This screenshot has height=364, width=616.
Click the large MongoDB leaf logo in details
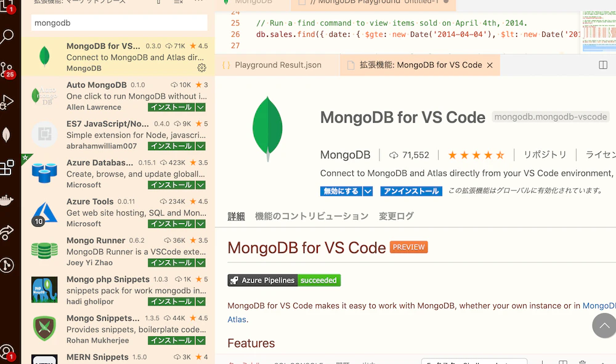[x=267, y=129]
